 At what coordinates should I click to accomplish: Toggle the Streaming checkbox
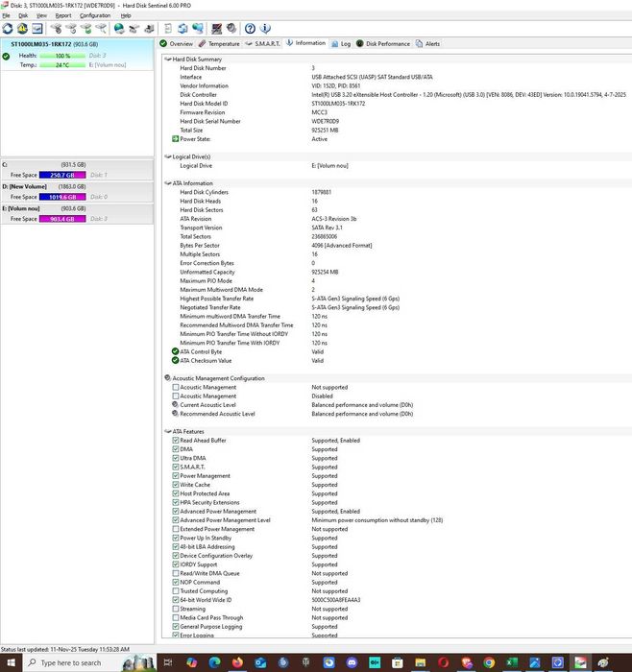pos(176,609)
